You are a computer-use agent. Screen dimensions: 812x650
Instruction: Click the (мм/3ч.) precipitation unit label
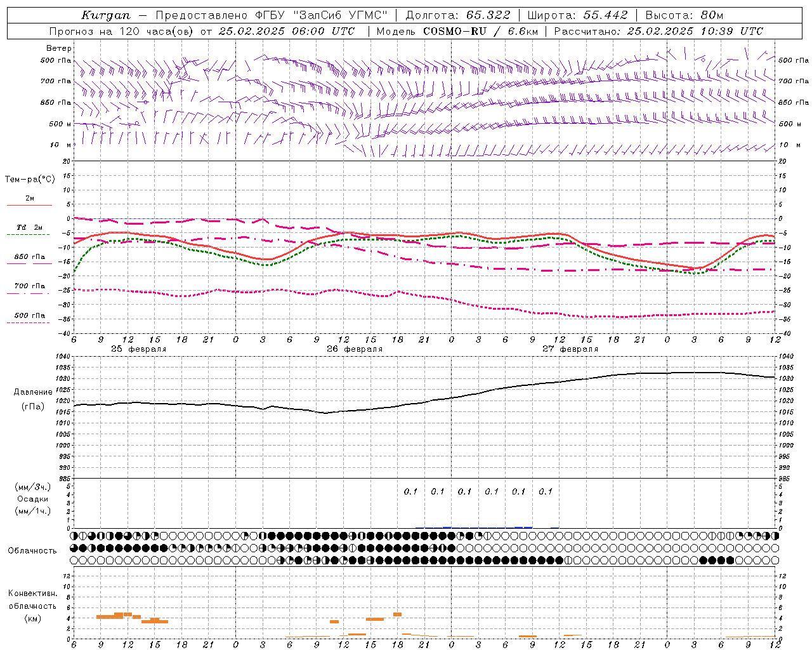(x=33, y=487)
